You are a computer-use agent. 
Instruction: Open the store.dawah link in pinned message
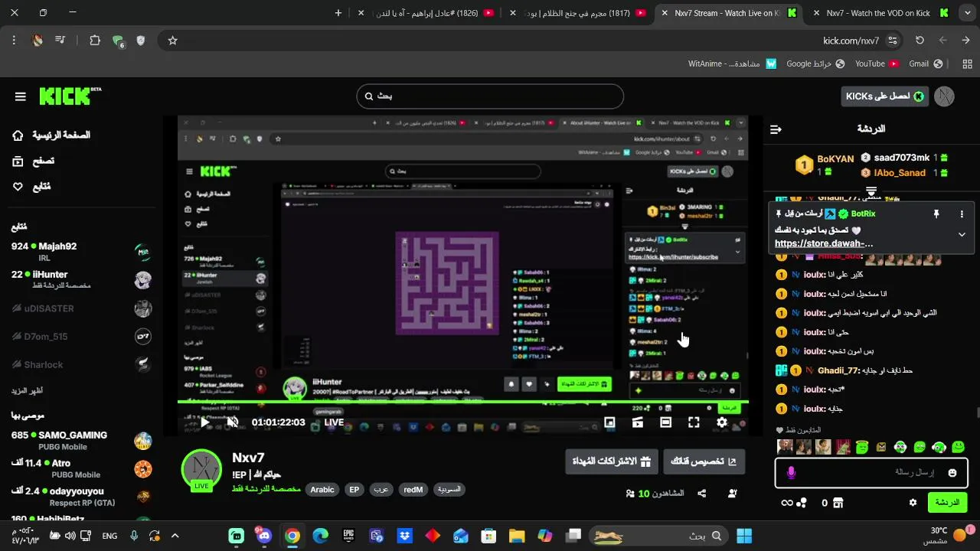pos(824,243)
